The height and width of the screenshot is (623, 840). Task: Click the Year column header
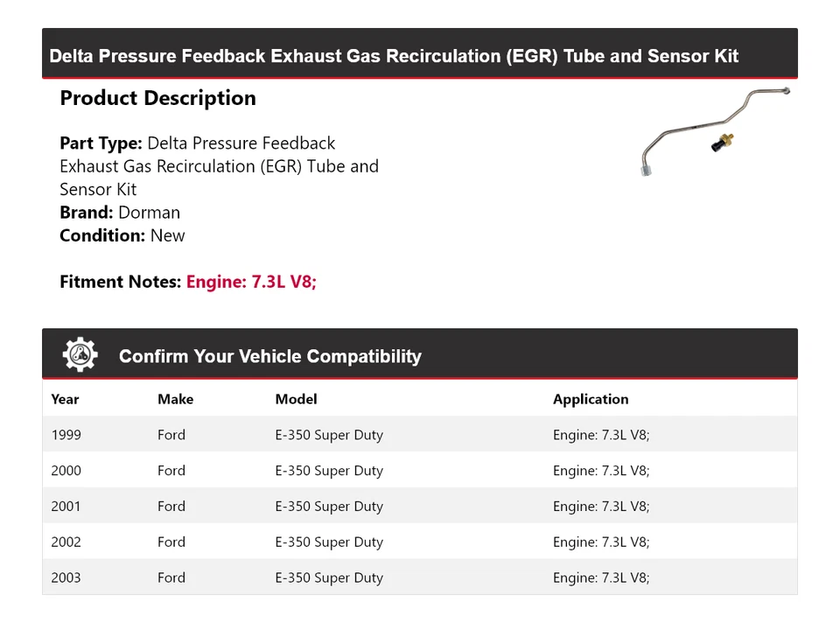point(65,399)
